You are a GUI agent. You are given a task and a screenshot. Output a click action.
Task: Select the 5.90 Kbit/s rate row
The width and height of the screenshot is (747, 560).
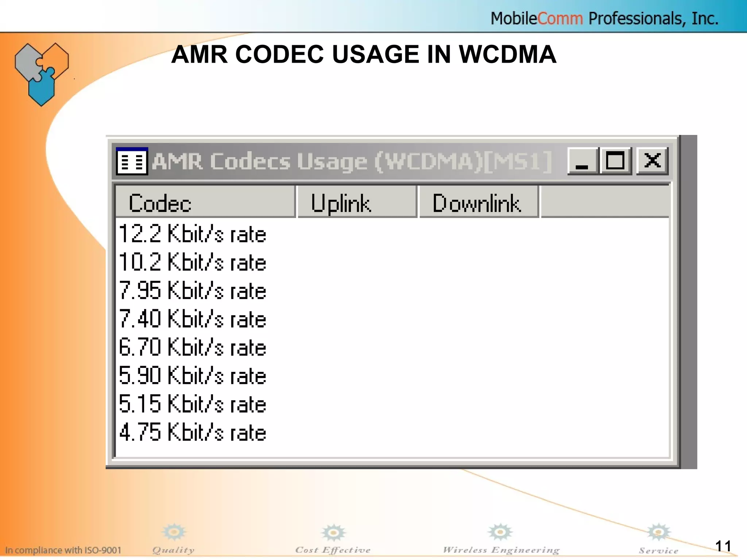tap(392, 376)
